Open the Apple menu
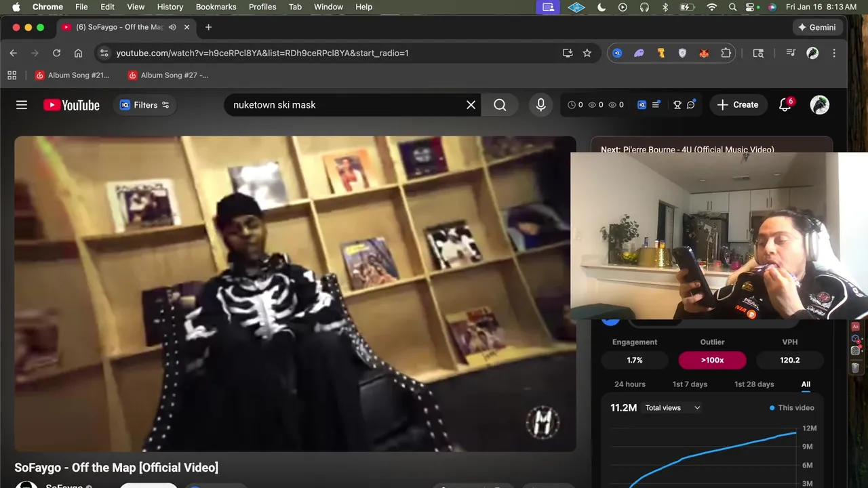The height and width of the screenshot is (488, 868). click(x=16, y=7)
